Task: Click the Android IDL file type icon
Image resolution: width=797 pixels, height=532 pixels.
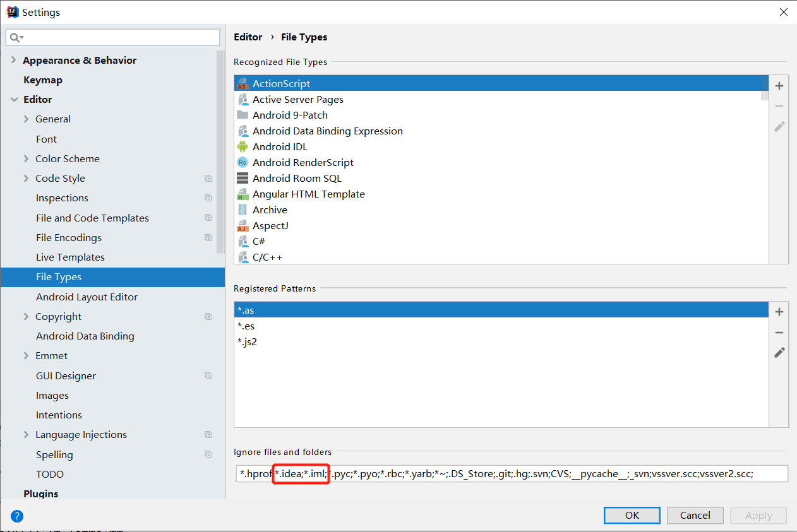Action: point(243,146)
